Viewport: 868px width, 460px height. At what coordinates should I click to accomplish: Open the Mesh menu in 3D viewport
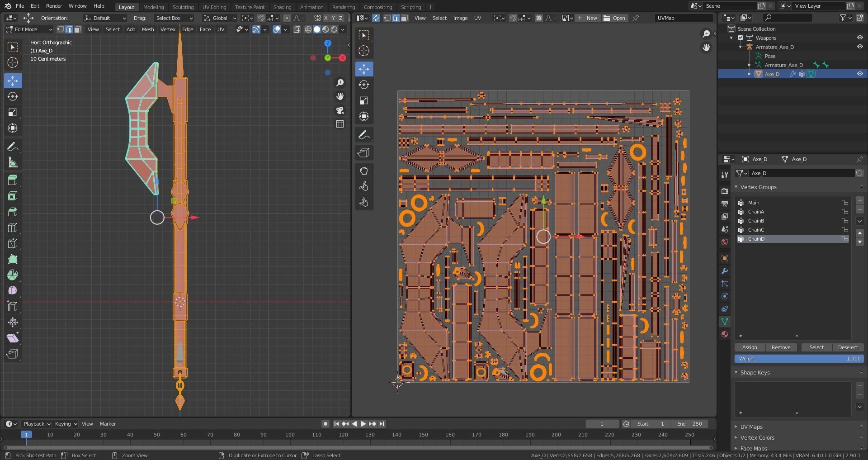(x=148, y=29)
